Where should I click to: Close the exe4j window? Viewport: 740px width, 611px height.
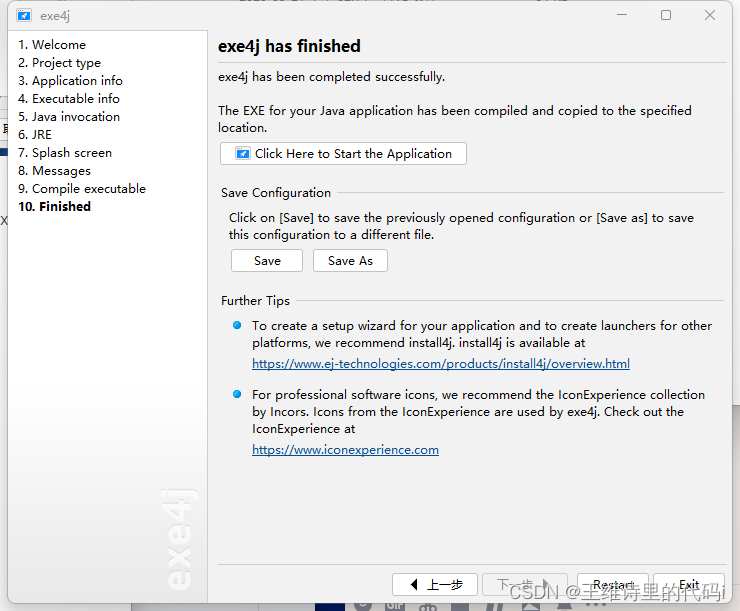click(710, 15)
